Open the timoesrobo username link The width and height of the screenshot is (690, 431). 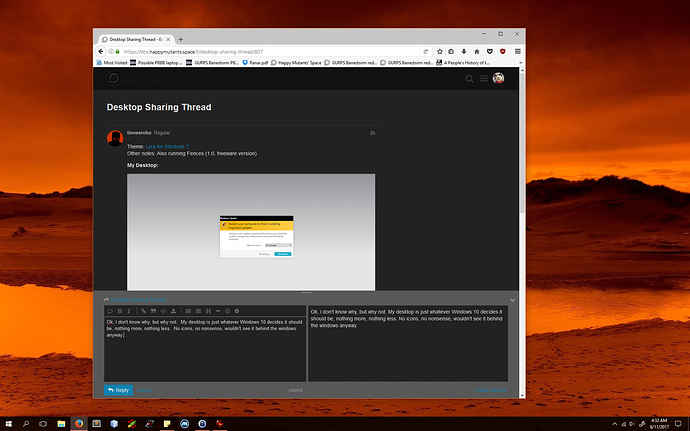coord(139,133)
